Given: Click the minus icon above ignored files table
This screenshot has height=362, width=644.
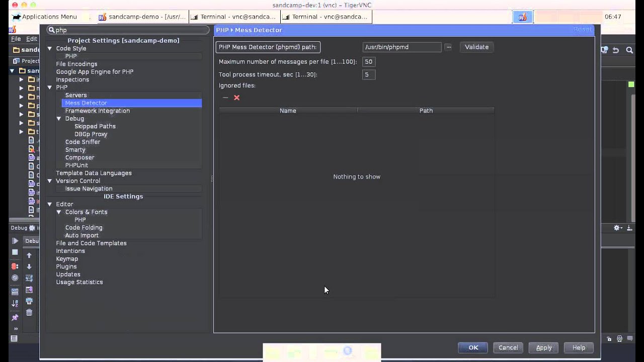Looking at the screenshot, I should click(225, 98).
